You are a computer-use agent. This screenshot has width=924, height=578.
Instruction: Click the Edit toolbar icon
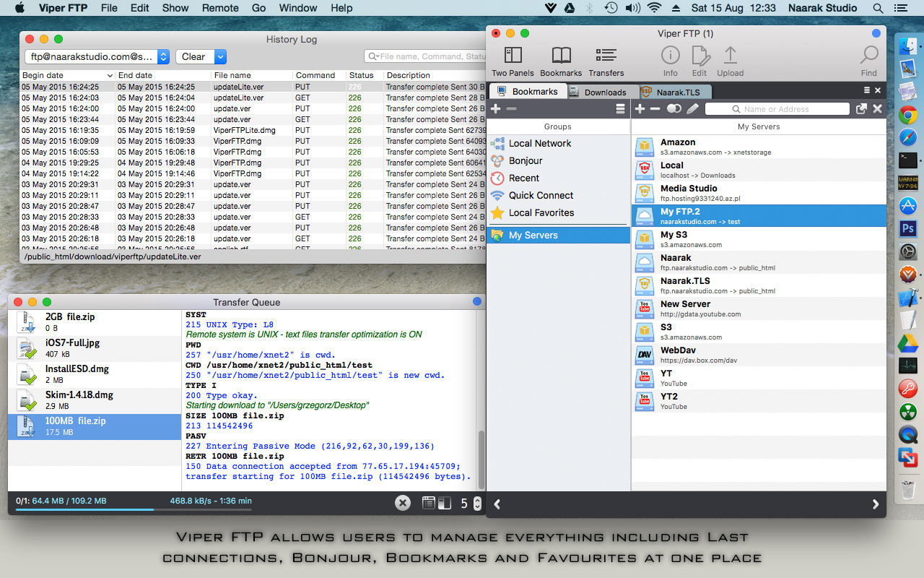[699, 61]
